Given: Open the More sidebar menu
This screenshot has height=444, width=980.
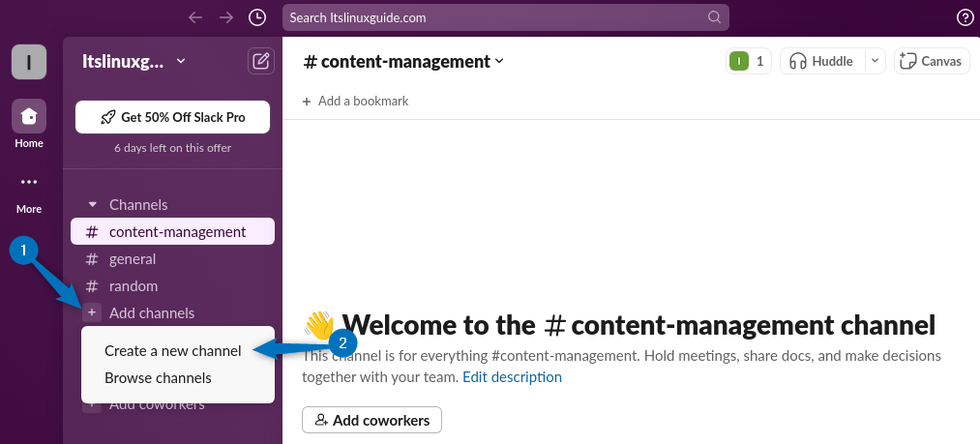Looking at the screenshot, I should (x=29, y=182).
